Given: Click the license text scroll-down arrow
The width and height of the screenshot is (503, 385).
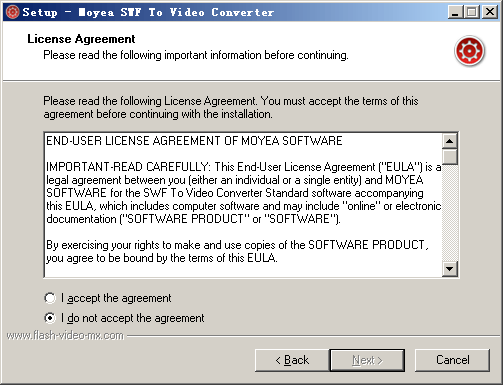Looking at the screenshot, I should [x=450, y=269].
